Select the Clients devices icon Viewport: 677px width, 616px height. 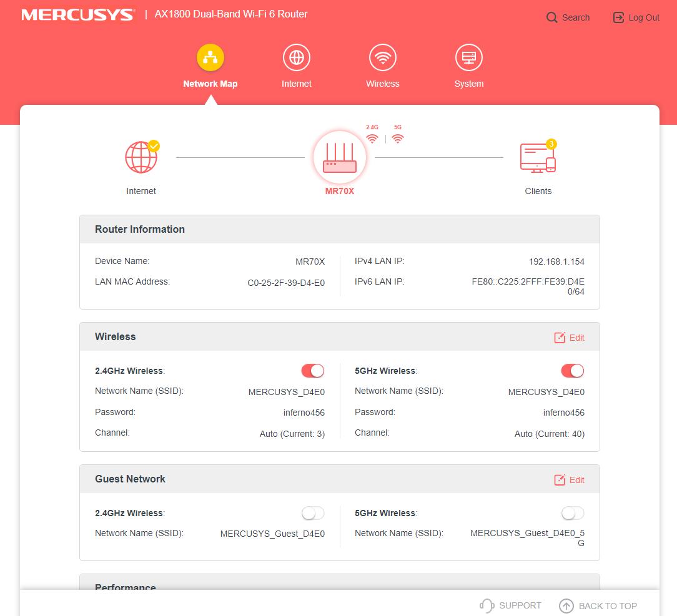tap(538, 157)
